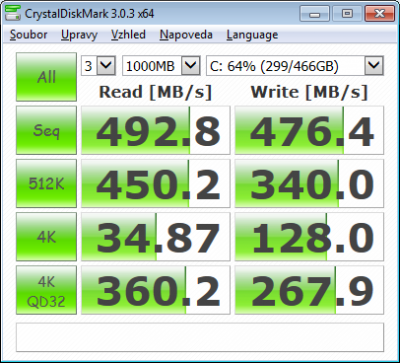Click the Write [MB/s] column header

309,92
